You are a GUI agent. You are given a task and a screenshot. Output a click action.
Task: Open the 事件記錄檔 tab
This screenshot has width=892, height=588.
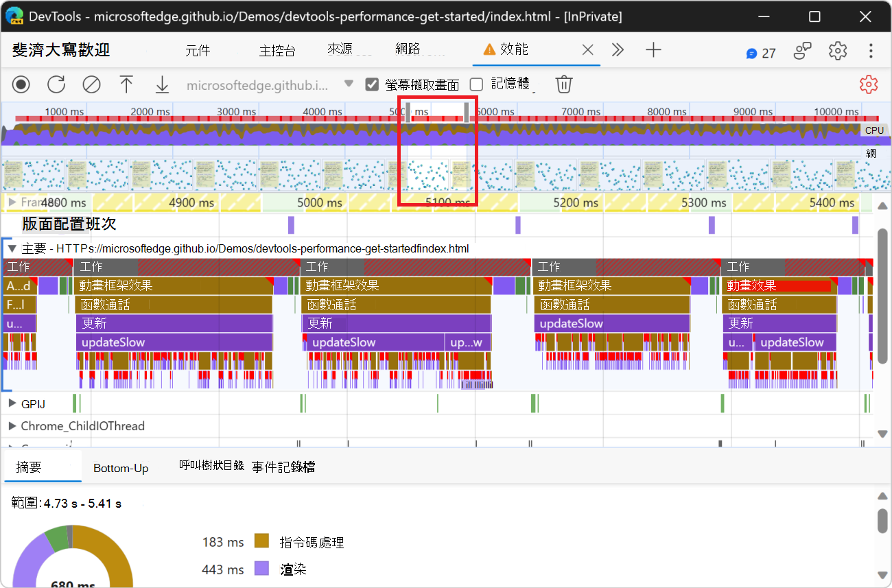point(283,467)
